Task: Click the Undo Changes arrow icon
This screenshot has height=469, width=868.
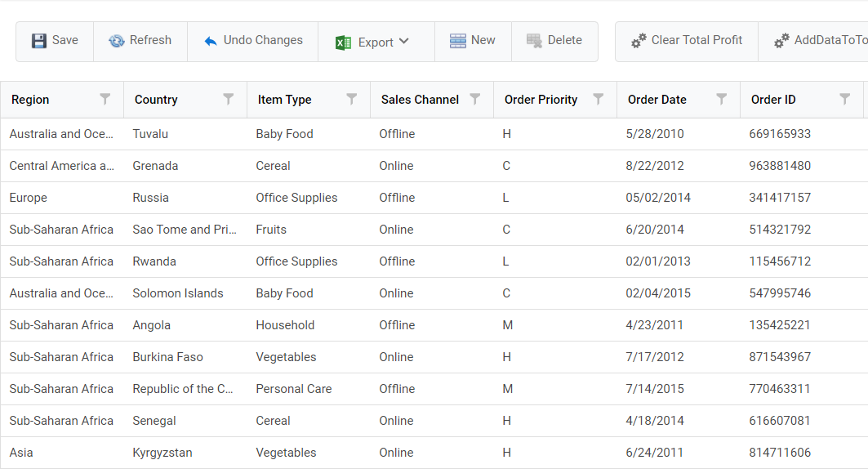Action: pos(211,41)
